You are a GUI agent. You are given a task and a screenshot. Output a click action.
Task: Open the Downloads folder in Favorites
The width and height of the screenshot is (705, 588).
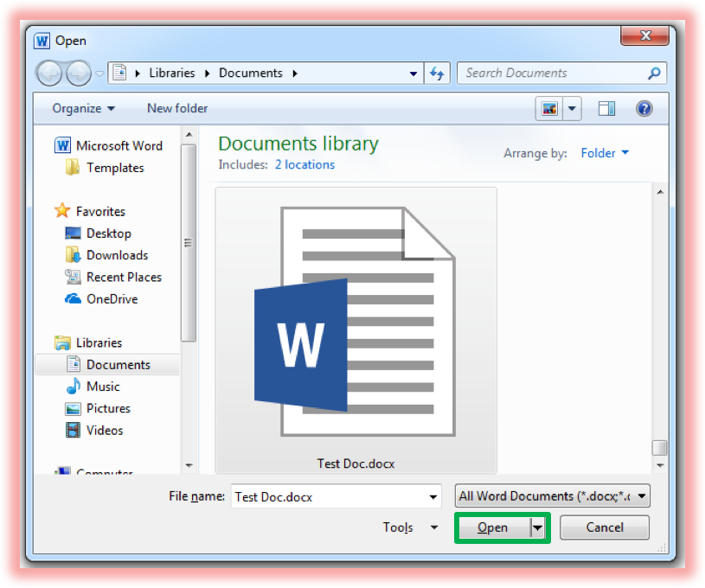pos(117,255)
